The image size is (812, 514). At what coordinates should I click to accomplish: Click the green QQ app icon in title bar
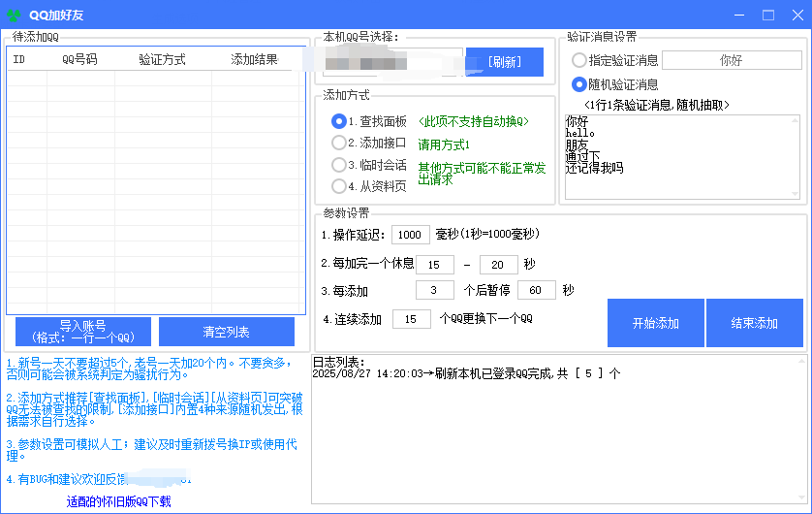tap(14, 15)
